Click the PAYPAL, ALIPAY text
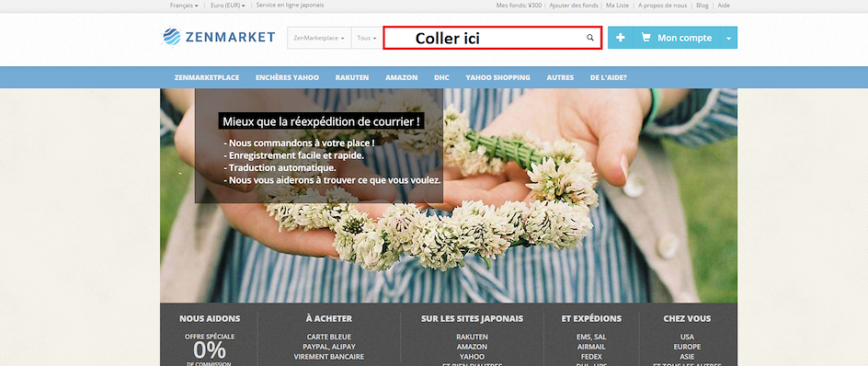Screen dimensions: 868x366 coord(329,347)
